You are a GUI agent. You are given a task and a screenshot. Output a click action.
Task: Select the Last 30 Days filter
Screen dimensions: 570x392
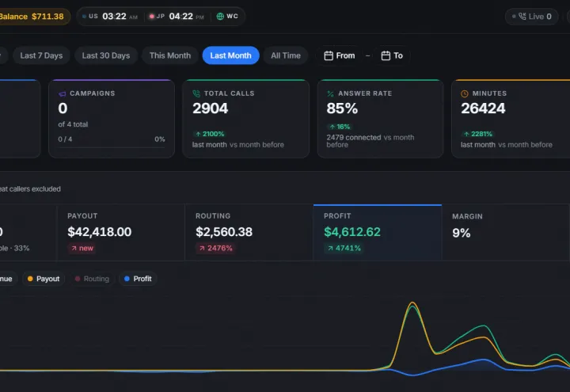pos(106,55)
